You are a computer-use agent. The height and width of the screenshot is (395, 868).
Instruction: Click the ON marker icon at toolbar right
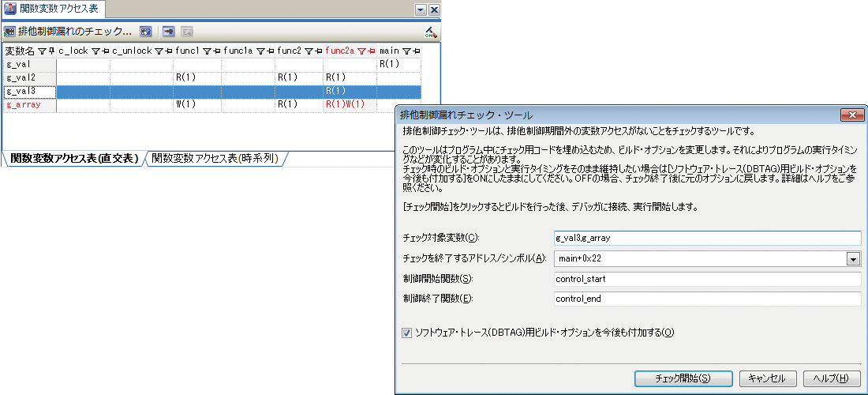[x=430, y=32]
